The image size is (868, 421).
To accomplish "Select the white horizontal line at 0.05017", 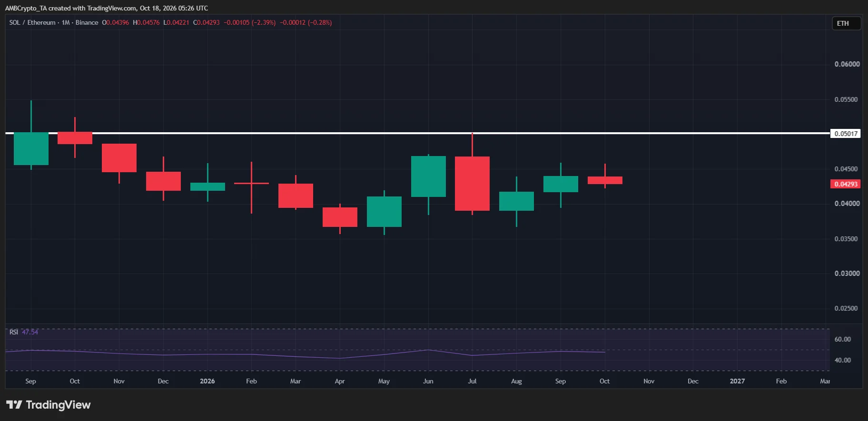I will [417, 133].
